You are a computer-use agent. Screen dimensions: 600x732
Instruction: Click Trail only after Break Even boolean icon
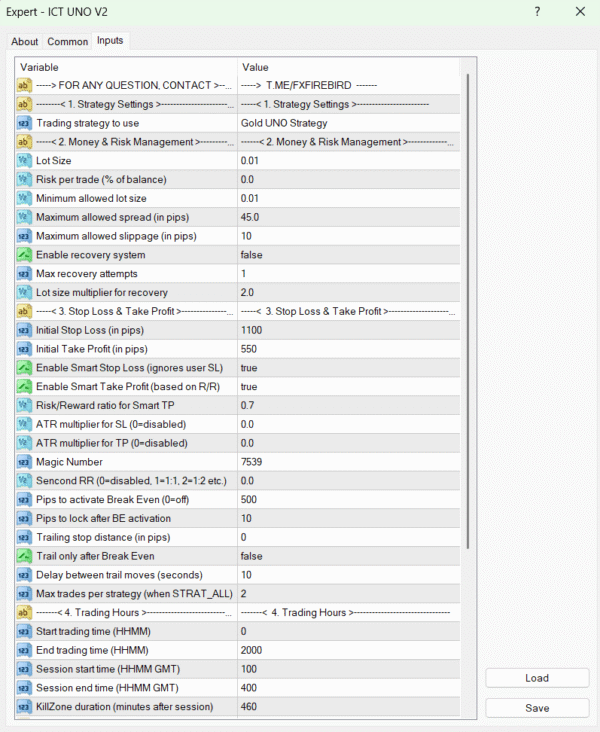(x=24, y=556)
